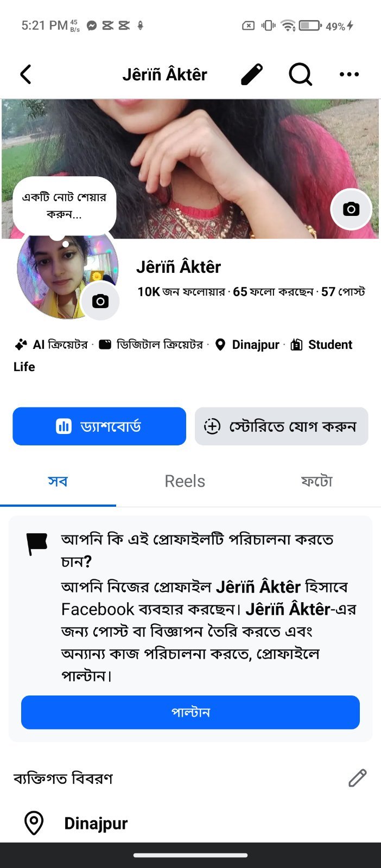Tap the profile picture camera icon
The height and width of the screenshot is (868, 381).
click(100, 301)
